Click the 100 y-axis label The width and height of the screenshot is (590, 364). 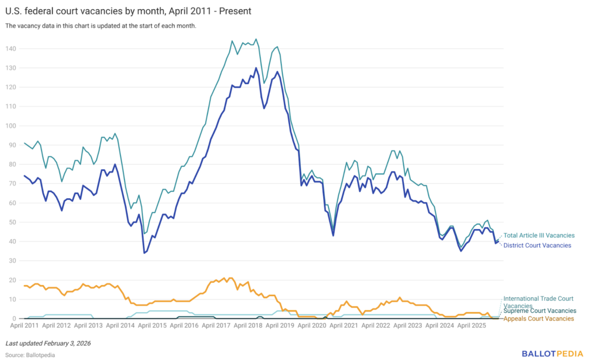(x=11, y=126)
